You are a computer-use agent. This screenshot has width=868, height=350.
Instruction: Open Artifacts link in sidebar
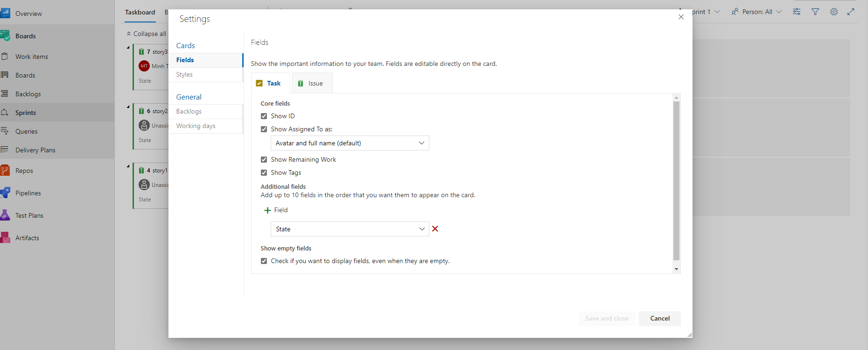click(27, 238)
